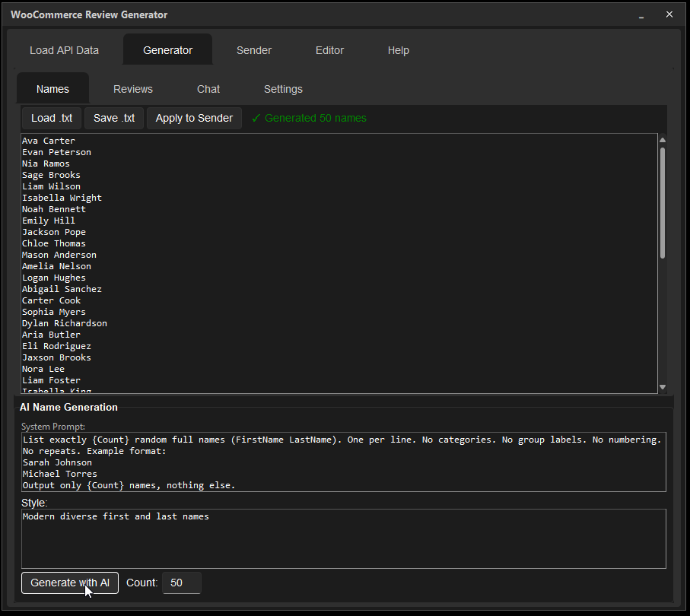Click the name Carter Cook
The height and width of the screenshot is (616, 690).
tap(51, 301)
